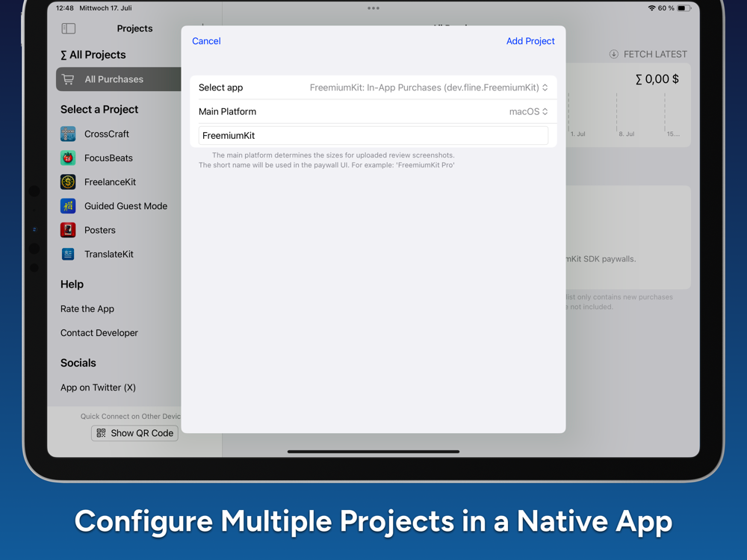Viewport: 747px width, 560px height.
Task: Click the Guided Guest Mode icon
Action: click(x=68, y=206)
